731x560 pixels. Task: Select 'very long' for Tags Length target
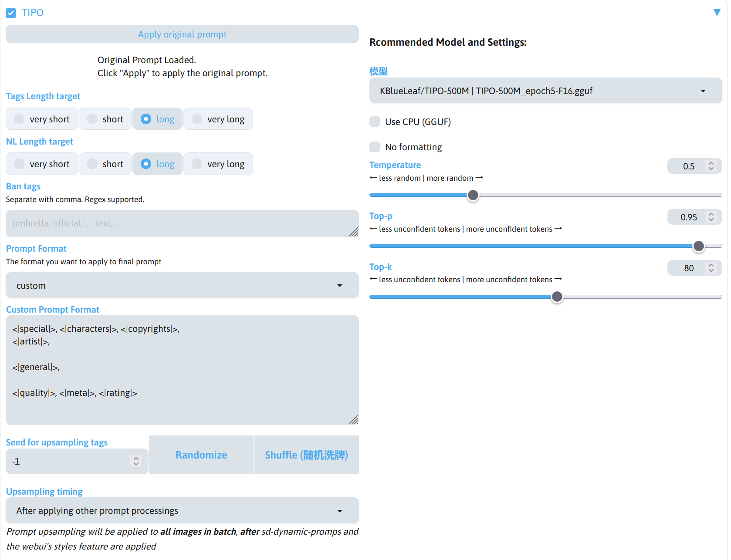218,119
